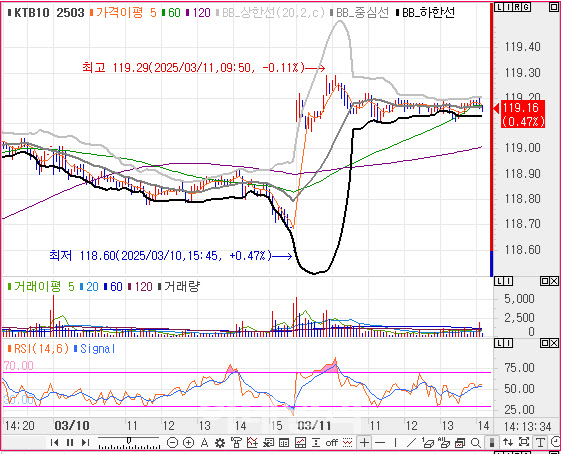Toggle the red dotted wave line icon
561x454 pixels.
(347, 443)
